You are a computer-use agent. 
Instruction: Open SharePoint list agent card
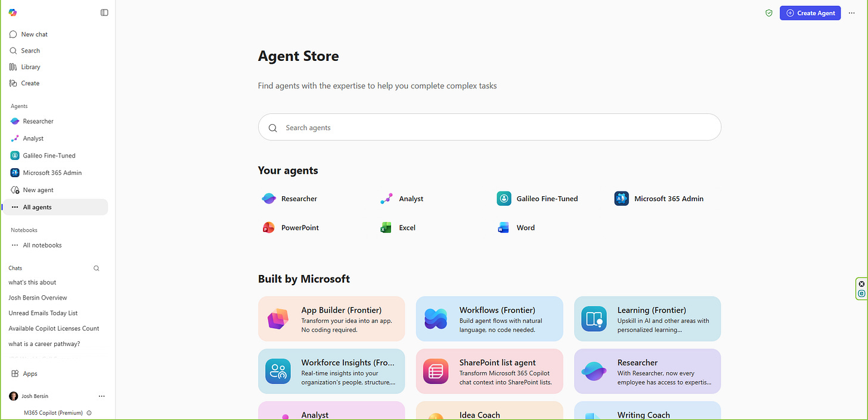click(x=489, y=371)
